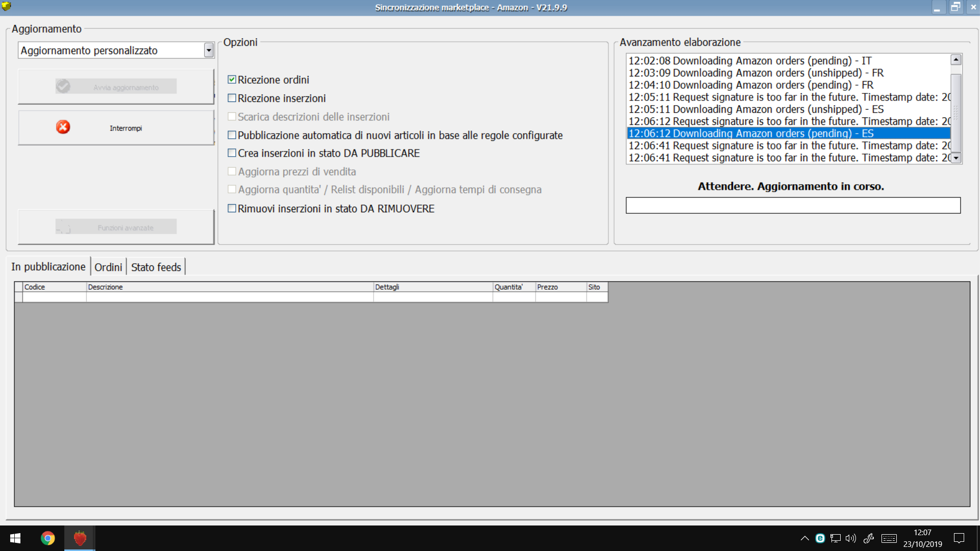Open the Aggiornamento personalizzato dropdown

coord(208,50)
